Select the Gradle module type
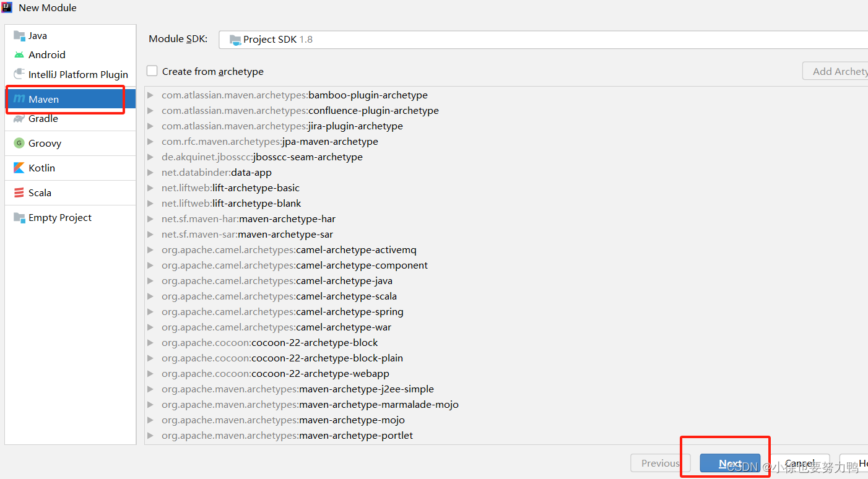The image size is (868, 479). (71, 118)
